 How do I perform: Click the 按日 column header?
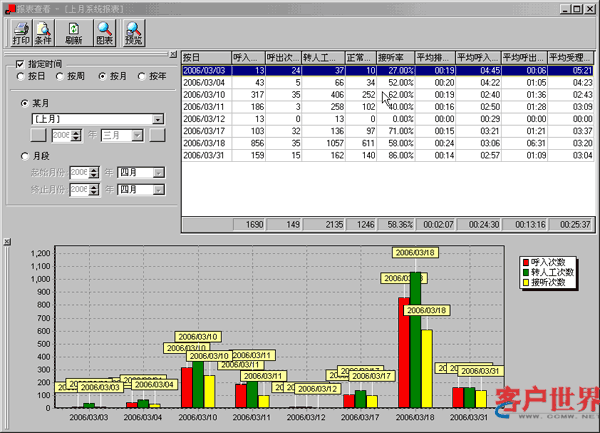[204, 58]
